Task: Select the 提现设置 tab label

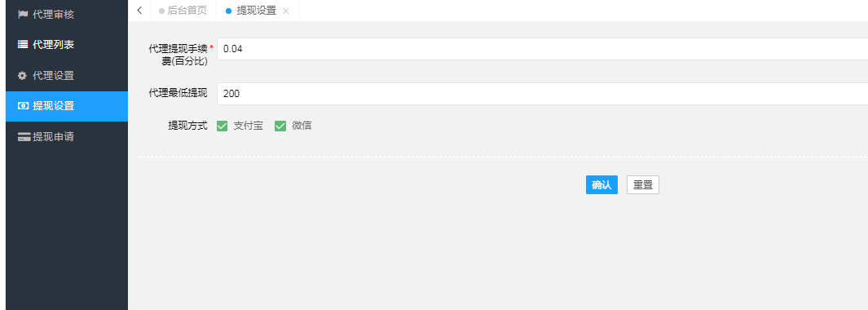Action: click(256, 11)
